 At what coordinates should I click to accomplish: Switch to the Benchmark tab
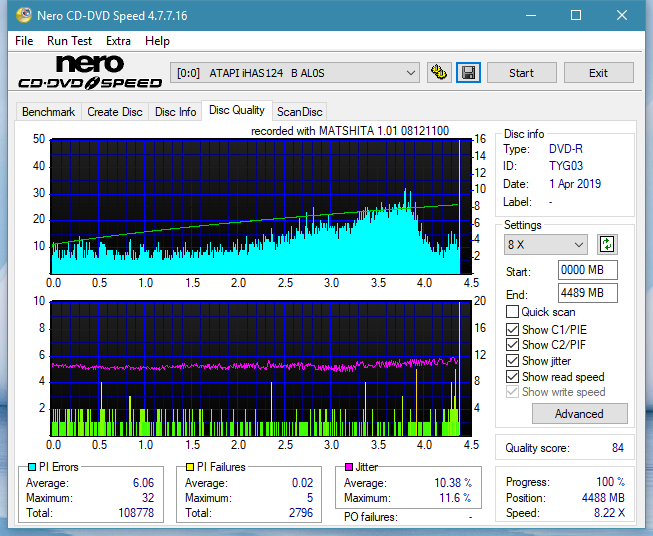(48, 112)
